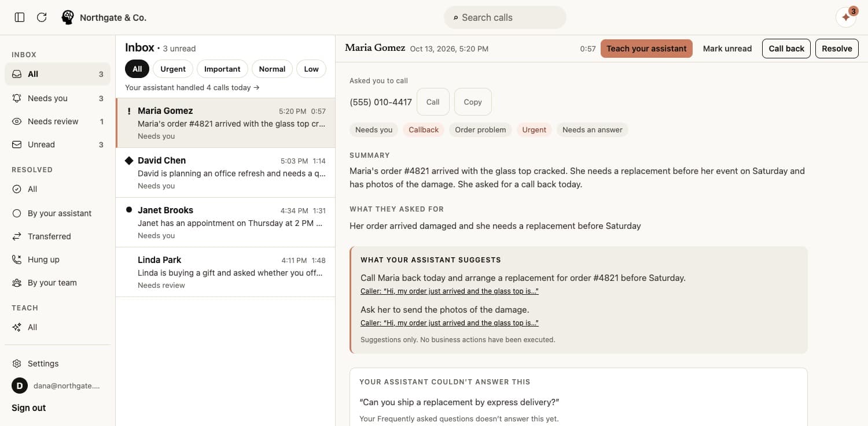Screen dimensions: 868x426
Task: Focus the Search calls field
Action: [x=505, y=17]
